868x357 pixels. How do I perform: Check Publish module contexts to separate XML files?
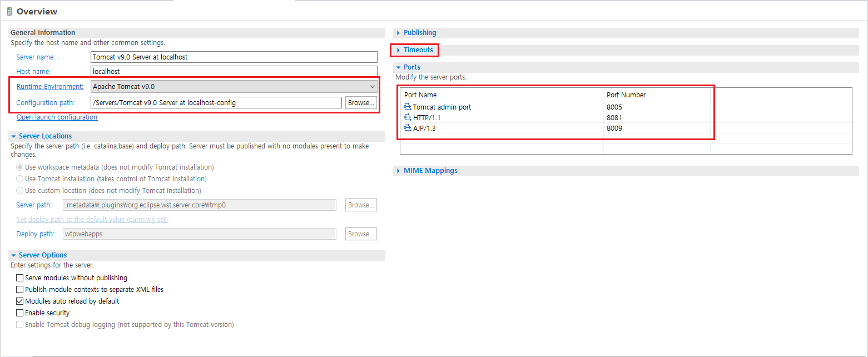[20, 289]
